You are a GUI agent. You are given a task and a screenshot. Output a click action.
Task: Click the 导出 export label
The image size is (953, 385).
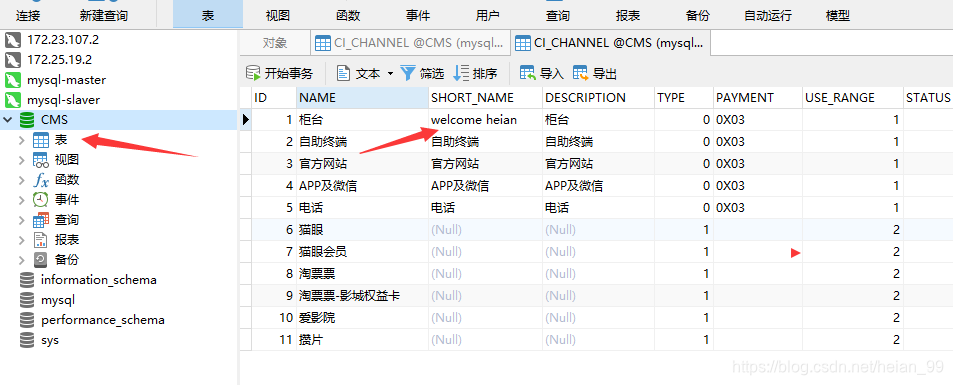click(605, 74)
